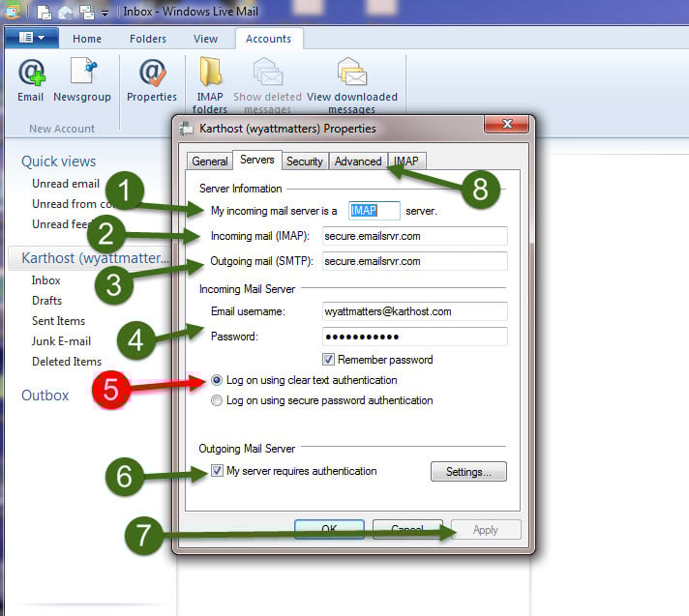Select Unread email quick view

click(x=66, y=184)
